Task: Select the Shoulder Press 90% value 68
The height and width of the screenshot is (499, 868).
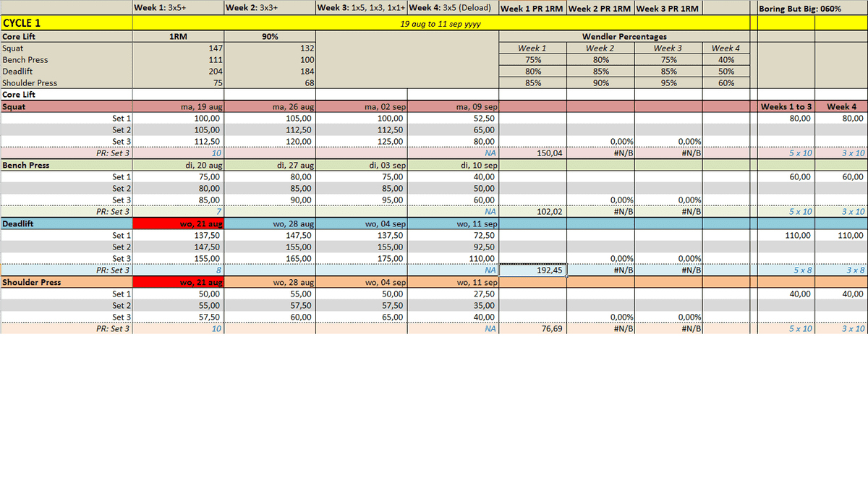Action: click(269, 83)
